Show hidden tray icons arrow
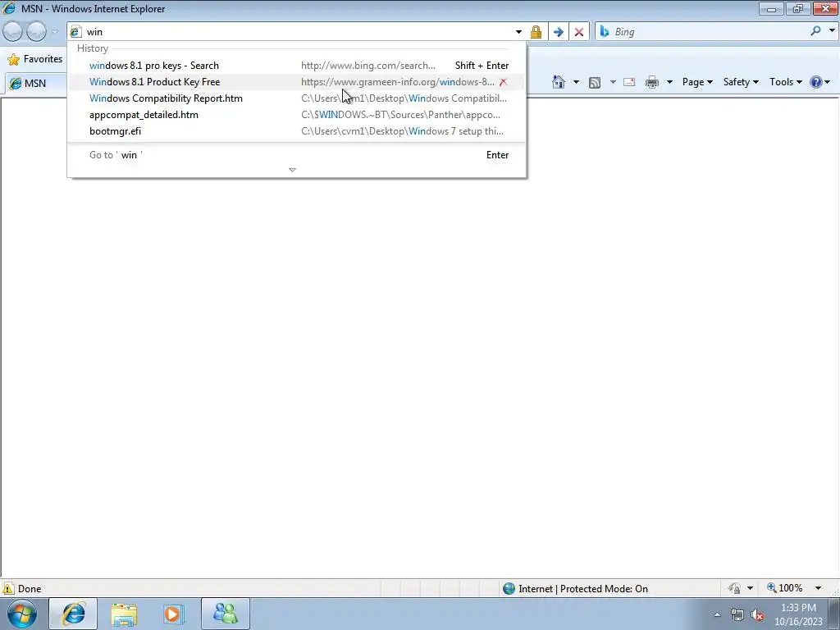Image resolution: width=840 pixels, height=630 pixels. click(x=717, y=615)
